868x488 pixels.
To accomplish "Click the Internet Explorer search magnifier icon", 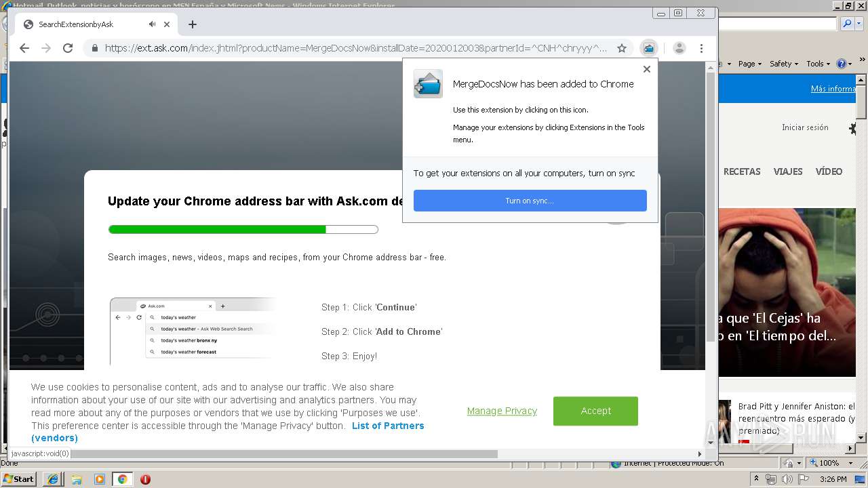I will [846, 24].
